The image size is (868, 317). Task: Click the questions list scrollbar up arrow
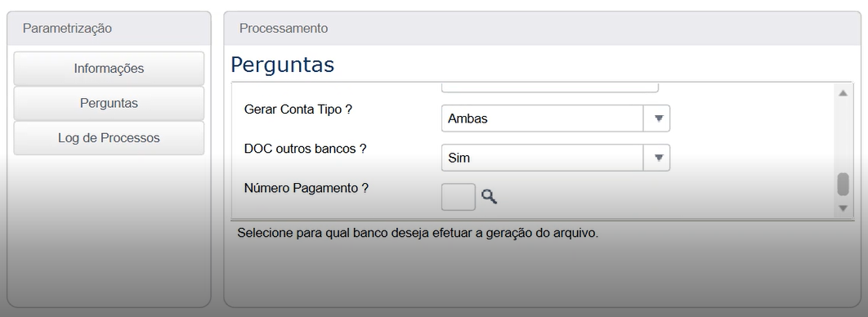tap(843, 93)
